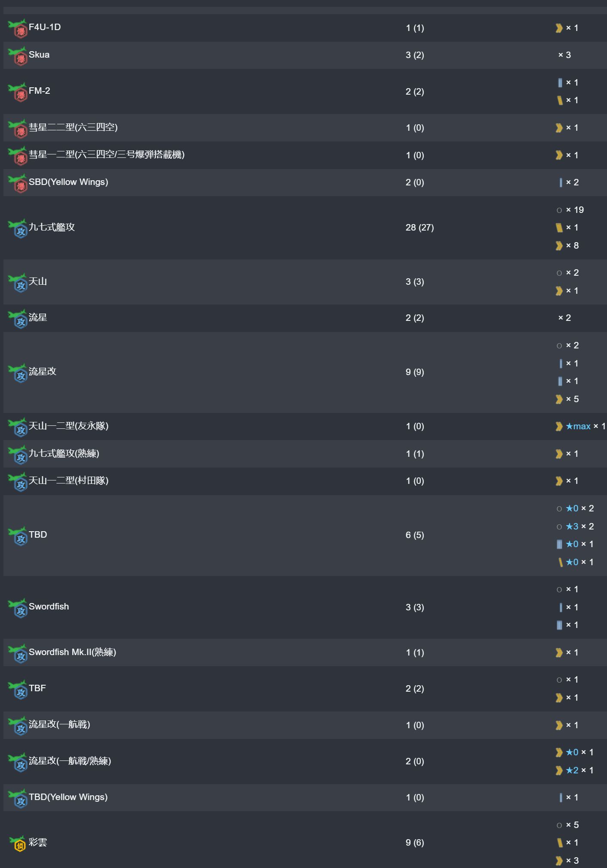Select the torpedo bomber icon beside 九七式艦攻
The image size is (607, 868).
point(18,228)
